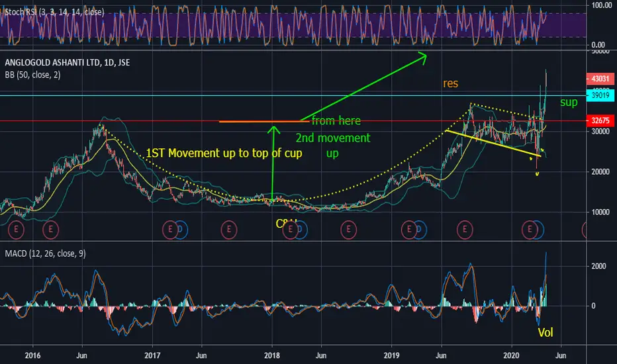Click the 2019 time axis label
Image resolution: width=617 pixels, height=364 pixels.
[391, 355]
